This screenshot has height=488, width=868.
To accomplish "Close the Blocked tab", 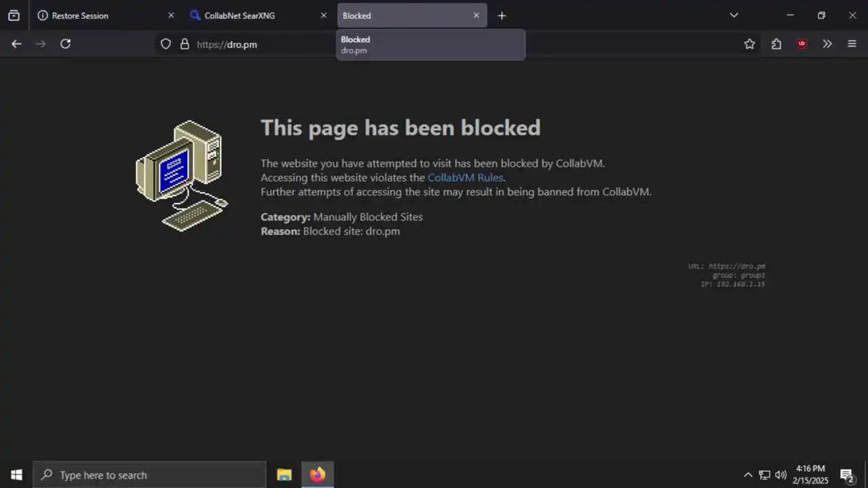I will tap(476, 16).
